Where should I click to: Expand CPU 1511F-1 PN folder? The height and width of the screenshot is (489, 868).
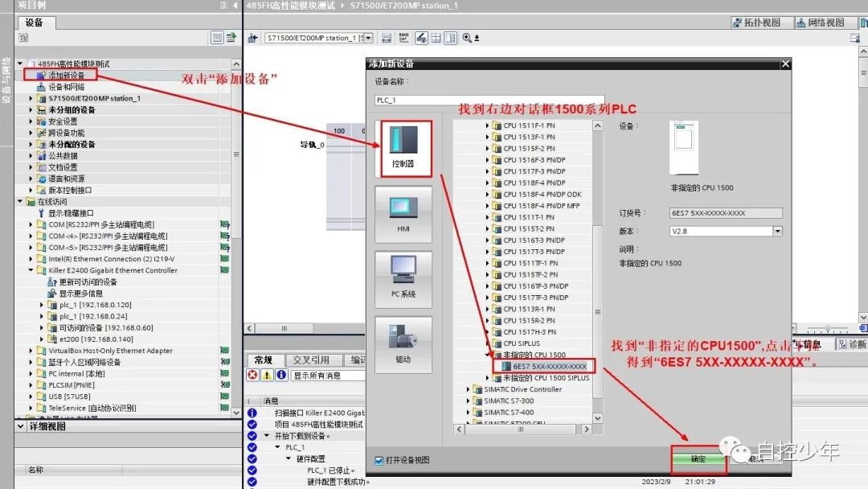[487, 125]
